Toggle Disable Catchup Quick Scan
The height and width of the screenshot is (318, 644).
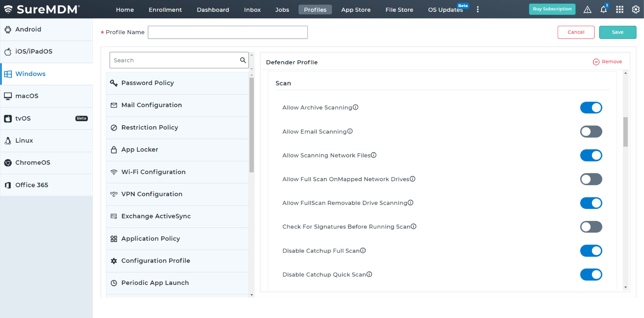pos(591,275)
